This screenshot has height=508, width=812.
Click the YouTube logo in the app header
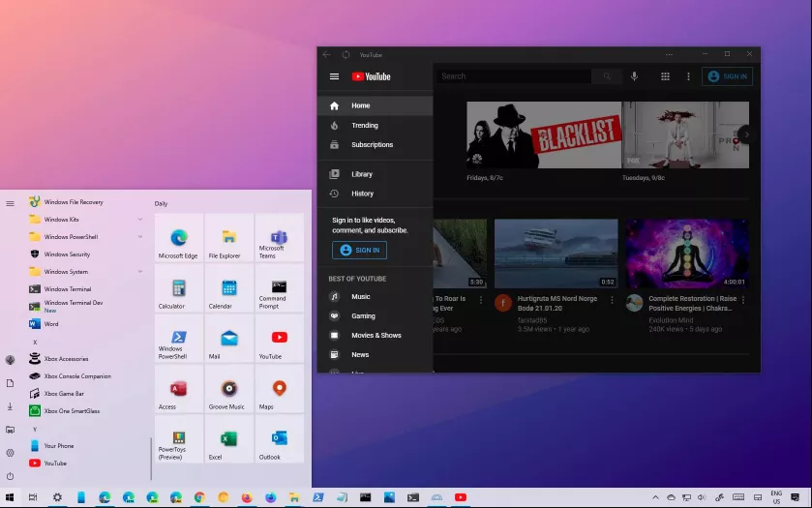(371, 76)
